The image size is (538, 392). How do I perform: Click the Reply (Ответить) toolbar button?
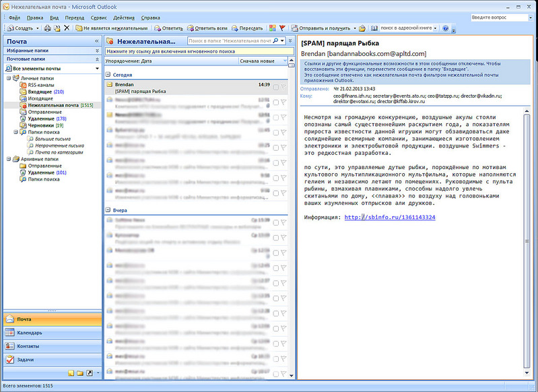[x=168, y=28]
